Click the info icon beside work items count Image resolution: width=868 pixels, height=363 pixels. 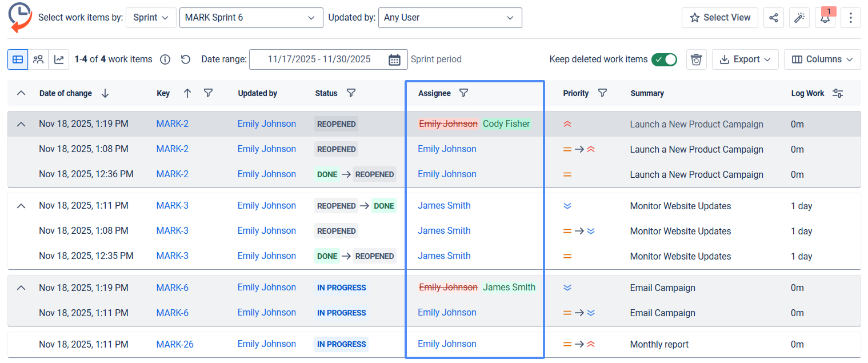(165, 59)
